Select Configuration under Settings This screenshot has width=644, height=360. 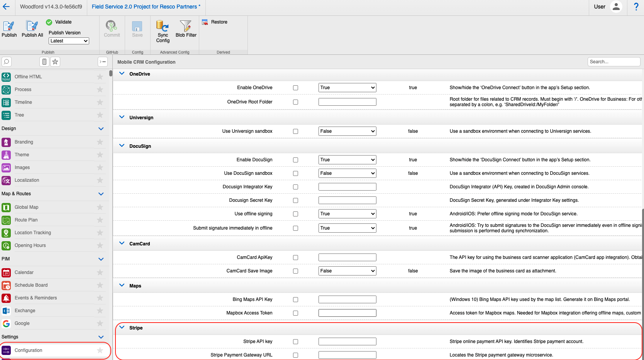click(29, 350)
